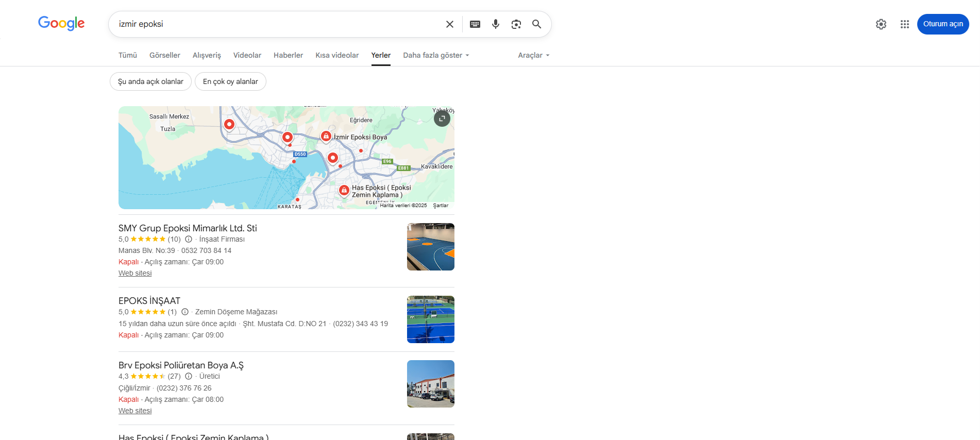
Task: Open search settings gear icon
Action: point(881,24)
